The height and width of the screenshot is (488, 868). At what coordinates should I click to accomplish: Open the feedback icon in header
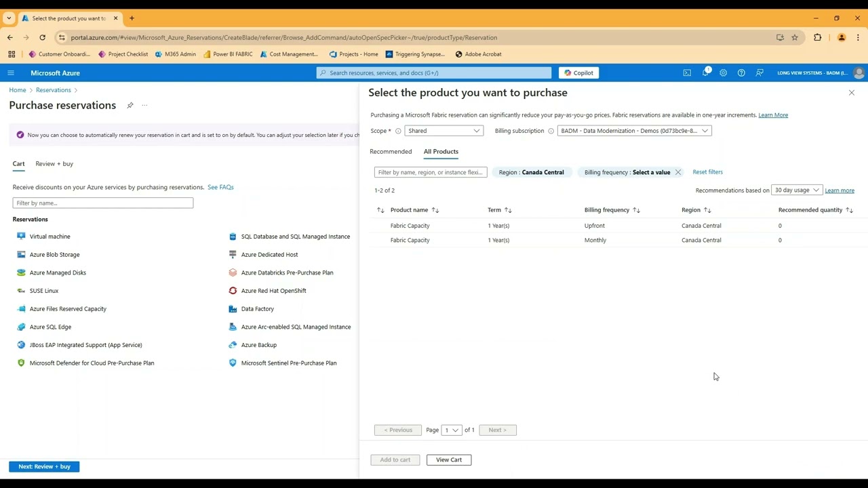[759, 73]
